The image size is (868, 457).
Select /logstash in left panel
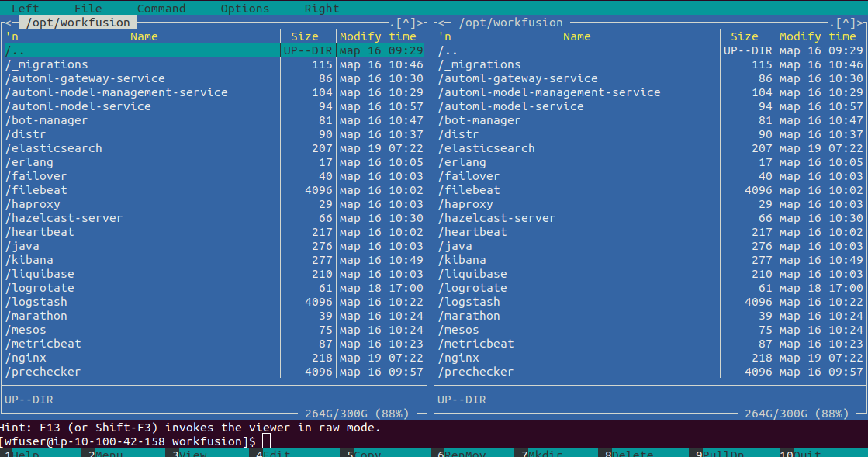[x=214, y=302]
